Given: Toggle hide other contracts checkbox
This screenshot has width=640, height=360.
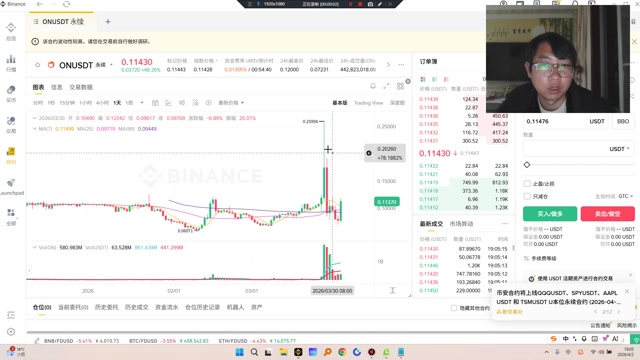Looking at the screenshot, I should pos(453,308).
